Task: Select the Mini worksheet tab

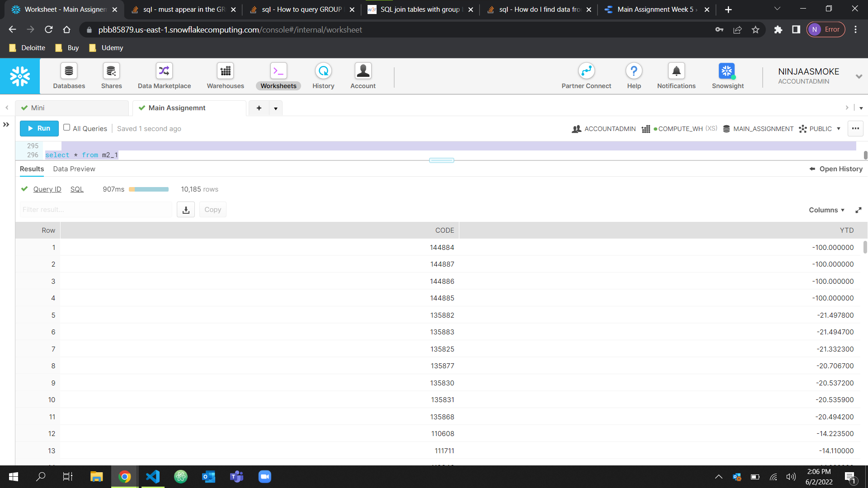Action: 38,108
